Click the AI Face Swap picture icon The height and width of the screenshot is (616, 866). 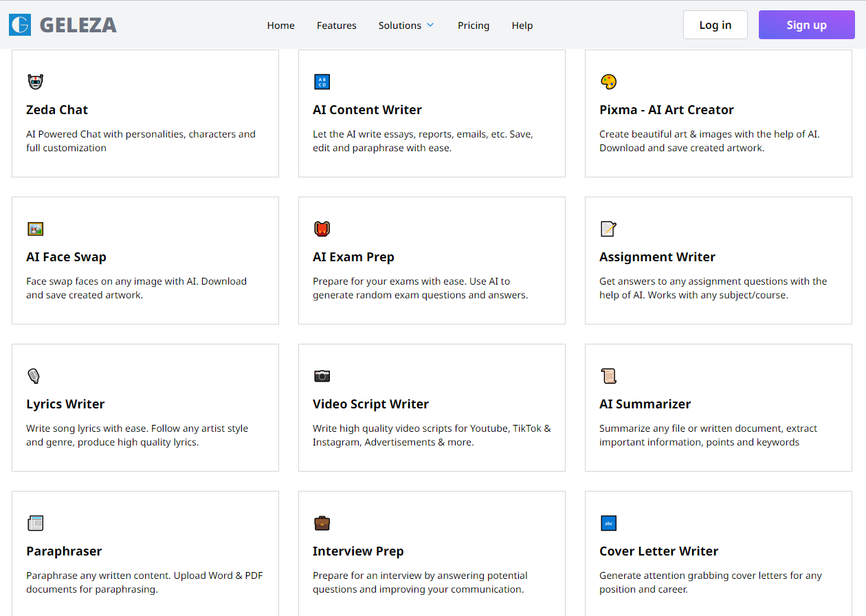(35, 229)
